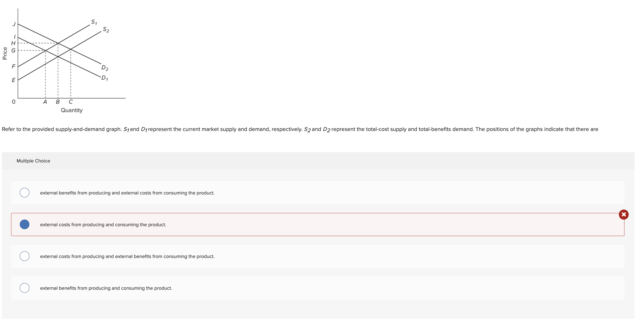Pick radio: external benefits from producing and consuming
This screenshot has width=644, height=331.
coord(25,288)
